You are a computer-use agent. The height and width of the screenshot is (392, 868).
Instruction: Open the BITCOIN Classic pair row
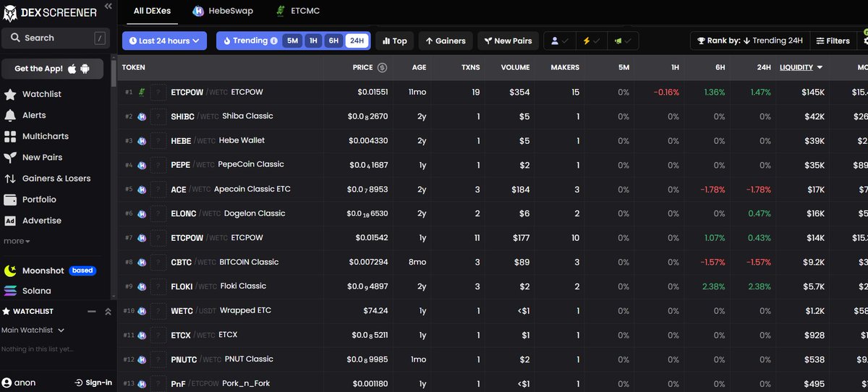click(493, 262)
